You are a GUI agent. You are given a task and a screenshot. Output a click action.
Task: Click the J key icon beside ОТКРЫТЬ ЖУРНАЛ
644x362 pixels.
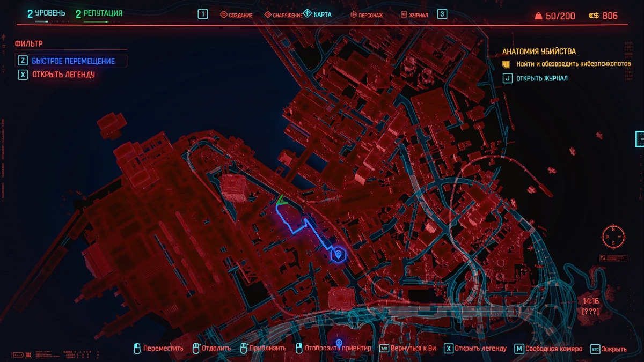pos(507,78)
